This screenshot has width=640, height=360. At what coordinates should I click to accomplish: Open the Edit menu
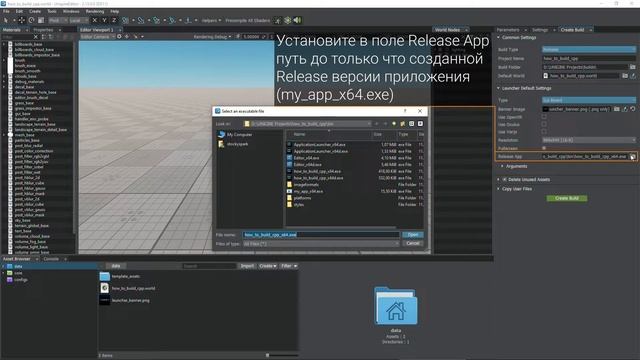click(19, 11)
